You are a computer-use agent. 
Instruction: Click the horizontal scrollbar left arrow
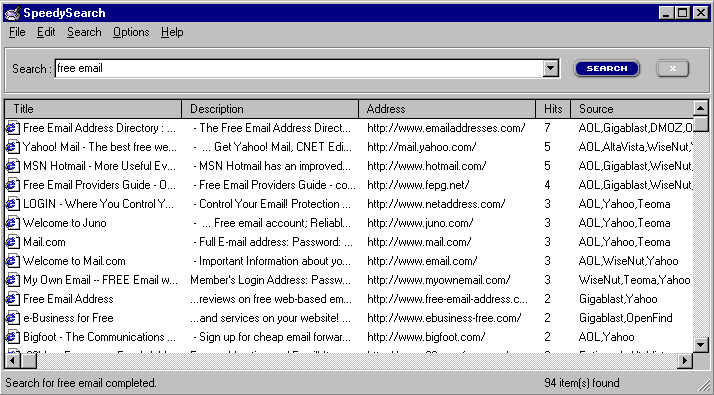[13, 361]
